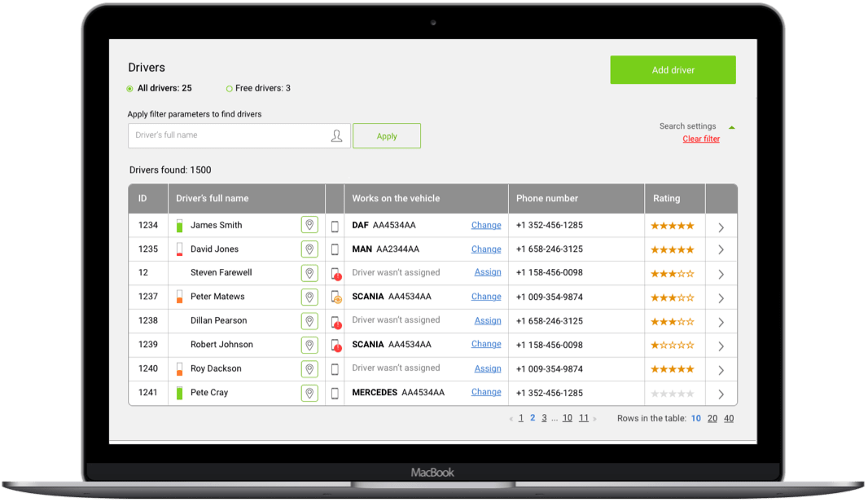
Task: Open Roy Dackson's location pin
Action: (x=309, y=369)
